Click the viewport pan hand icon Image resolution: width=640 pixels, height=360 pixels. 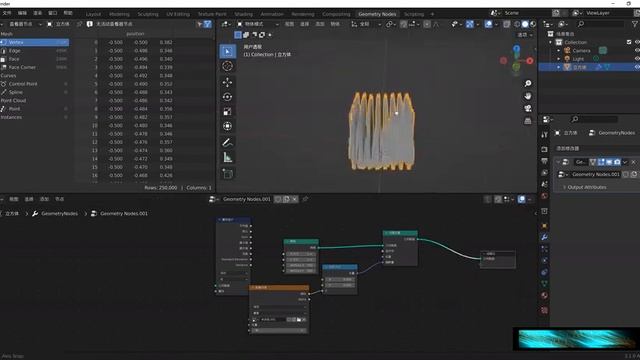tap(528, 96)
